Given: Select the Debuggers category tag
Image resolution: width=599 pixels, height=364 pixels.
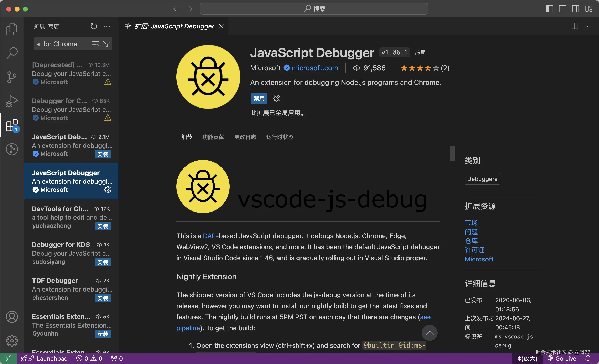Looking at the screenshot, I should click(482, 179).
